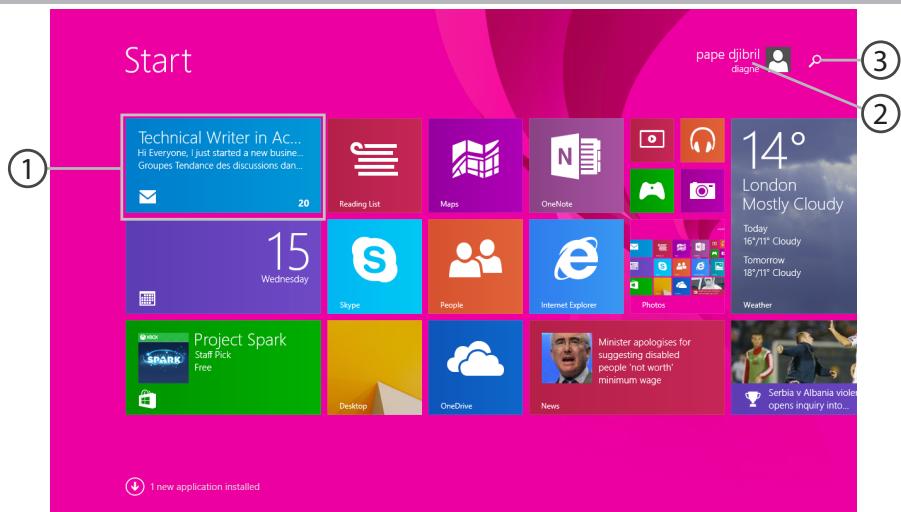Screen dimensions: 901x512
Task: Open the Photos tile
Action: click(677, 267)
